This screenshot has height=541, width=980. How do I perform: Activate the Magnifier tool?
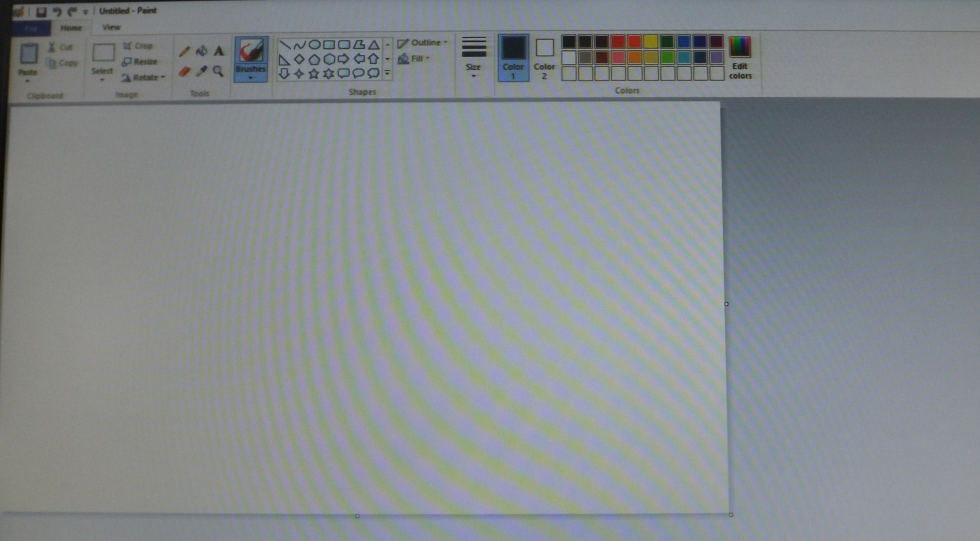(x=218, y=71)
